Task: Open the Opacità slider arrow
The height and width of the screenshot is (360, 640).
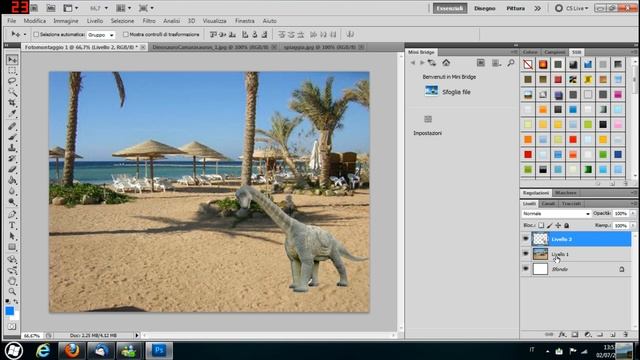Action: pos(633,213)
